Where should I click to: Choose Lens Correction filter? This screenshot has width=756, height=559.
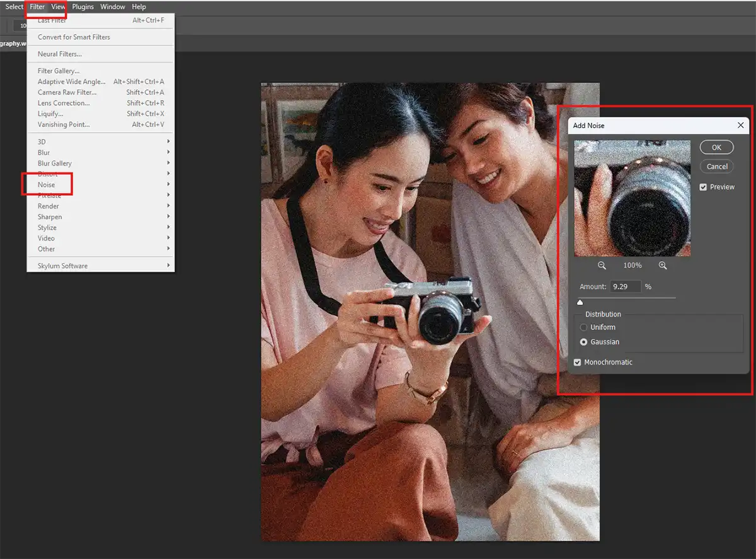tap(101, 103)
